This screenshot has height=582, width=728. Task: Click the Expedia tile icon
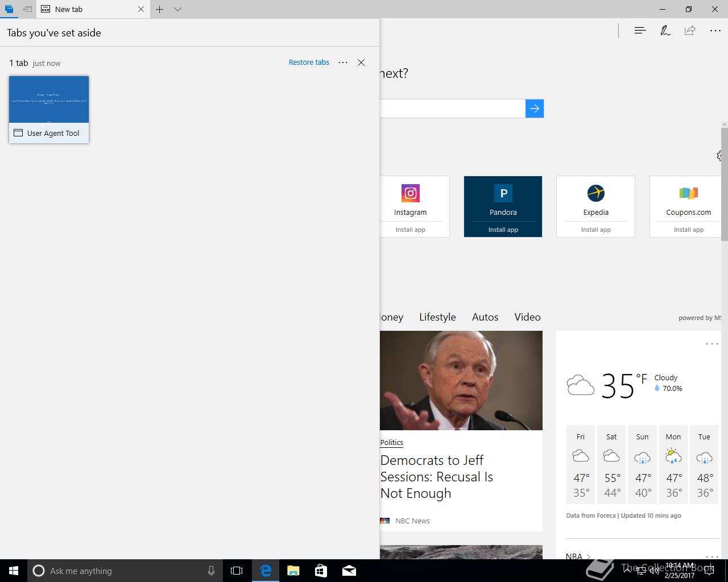tap(596, 193)
